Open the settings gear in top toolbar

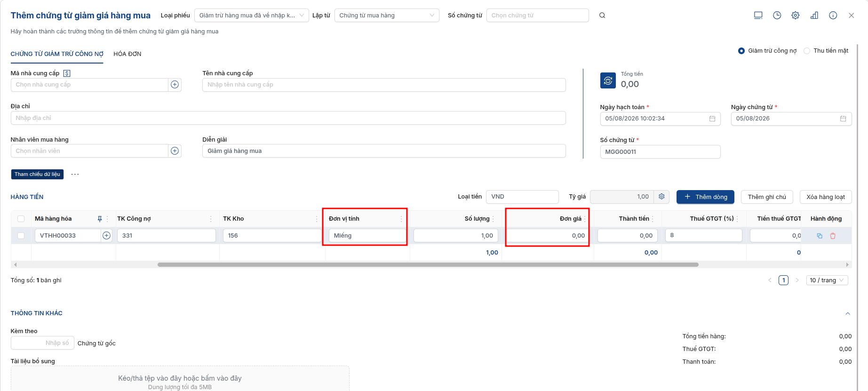(x=796, y=16)
